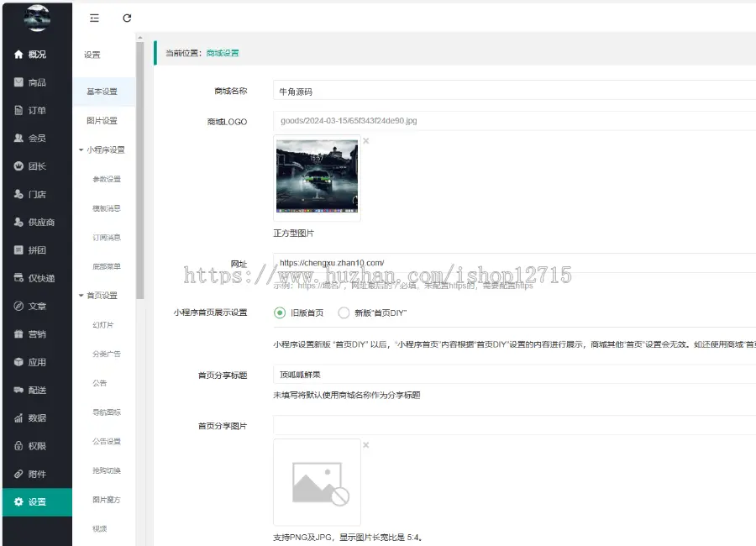Open the 基本设置 submenu item
This screenshot has width=756, height=546.
[x=102, y=92]
